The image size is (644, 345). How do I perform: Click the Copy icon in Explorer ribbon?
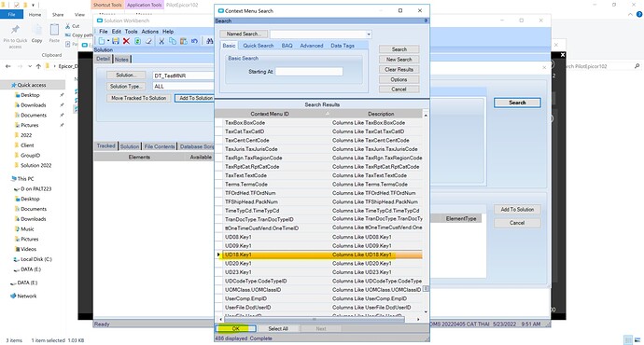(37, 30)
